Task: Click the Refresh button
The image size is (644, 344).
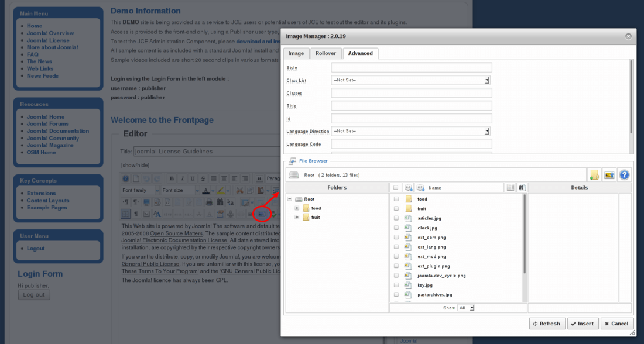Action: 547,324
